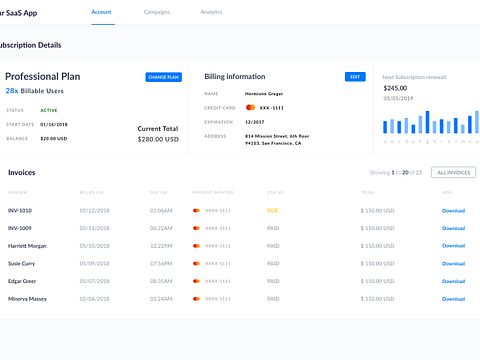Click the 28x Billable Users text

click(35, 91)
